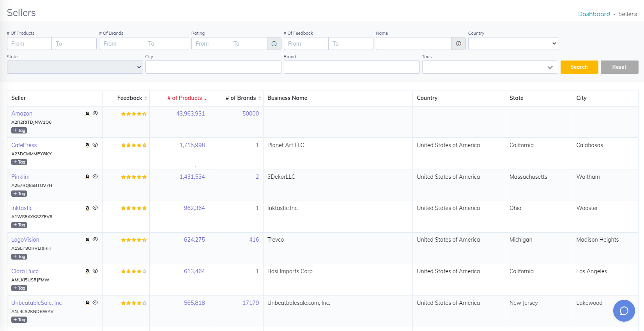
Task: Open Amazon logo icon in UnbeatableSale row
Action: (87, 303)
